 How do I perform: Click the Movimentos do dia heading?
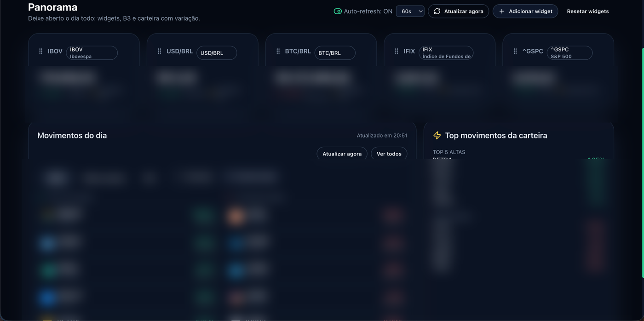coord(72,135)
